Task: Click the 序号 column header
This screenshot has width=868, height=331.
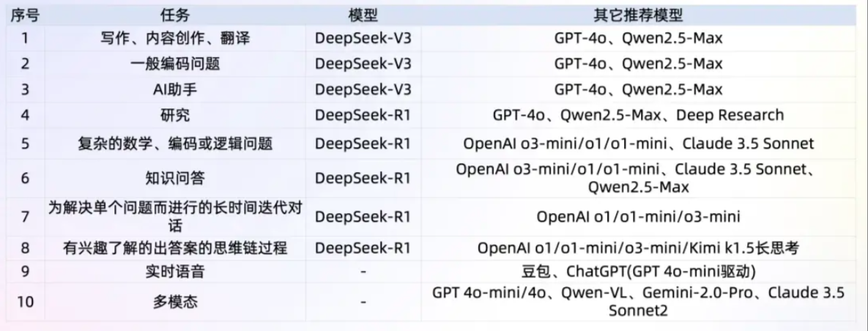Action: point(25,15)
